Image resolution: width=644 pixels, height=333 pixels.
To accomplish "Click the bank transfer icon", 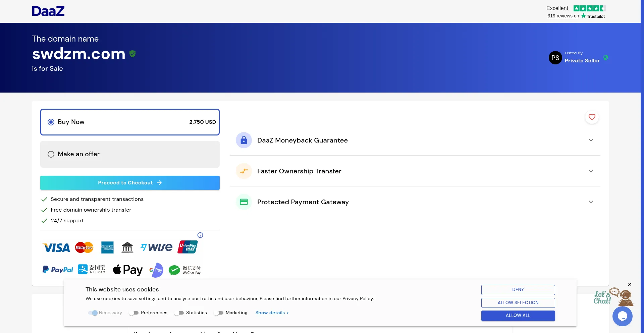I will [x=127, y=247].
